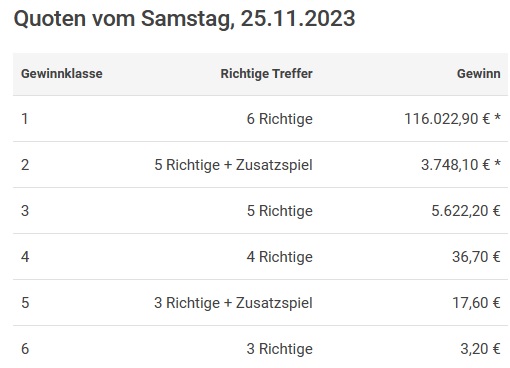Select the Gewinnklasse 6 cell
Image resolution: width=510 pixels, height=368 pixels.
click(x=25, y=349)
